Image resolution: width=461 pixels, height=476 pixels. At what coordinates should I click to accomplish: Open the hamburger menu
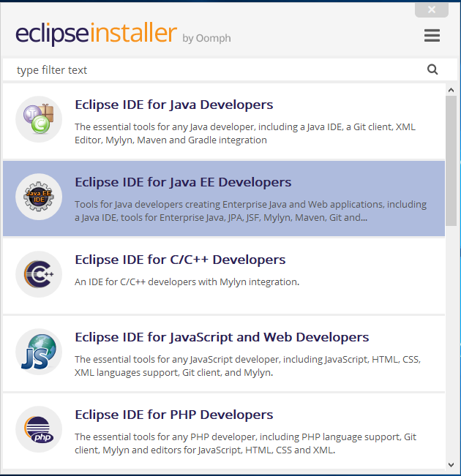(432, 36)
